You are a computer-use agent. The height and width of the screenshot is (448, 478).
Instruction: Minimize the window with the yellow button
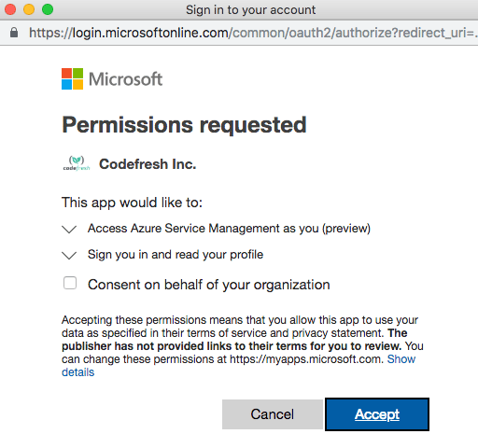(x=29, y=9)
